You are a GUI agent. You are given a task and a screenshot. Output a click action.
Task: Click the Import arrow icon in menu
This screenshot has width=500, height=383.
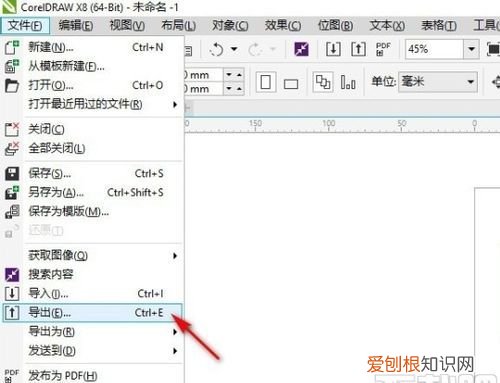12,293
